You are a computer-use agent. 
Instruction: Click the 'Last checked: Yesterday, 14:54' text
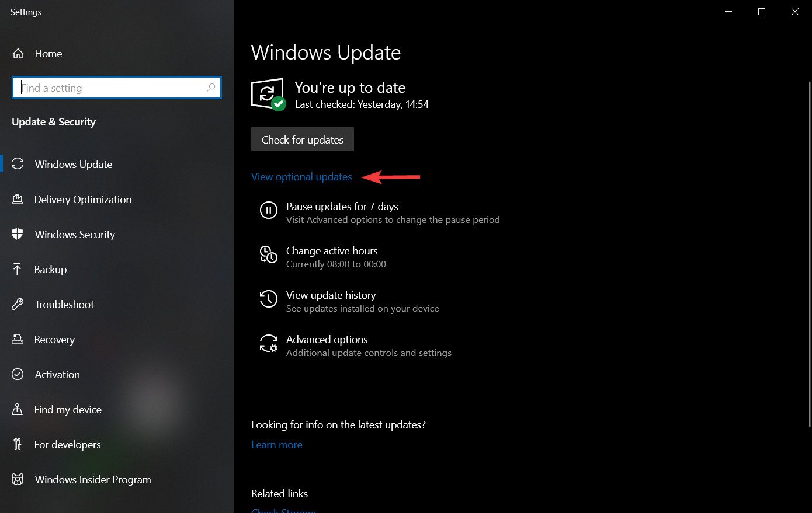point(362,104)
